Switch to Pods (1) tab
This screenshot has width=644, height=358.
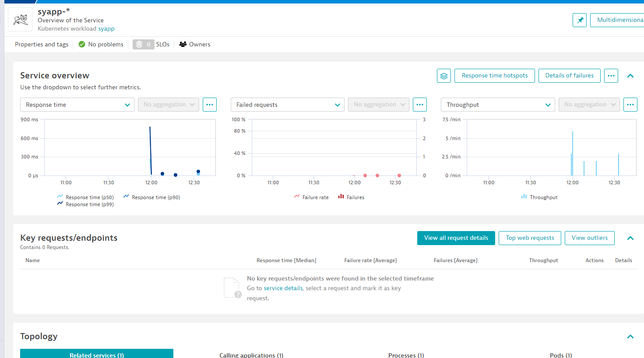(561, 355)
